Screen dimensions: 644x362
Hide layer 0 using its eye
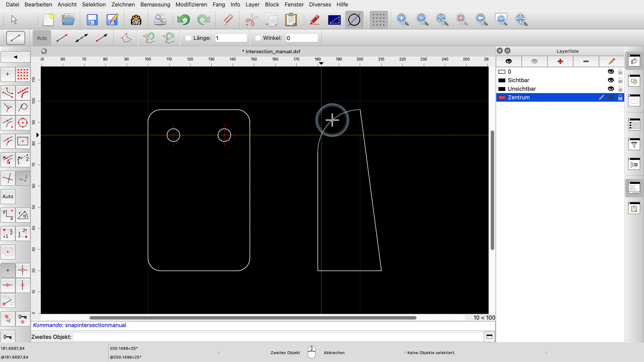point(611,72)
